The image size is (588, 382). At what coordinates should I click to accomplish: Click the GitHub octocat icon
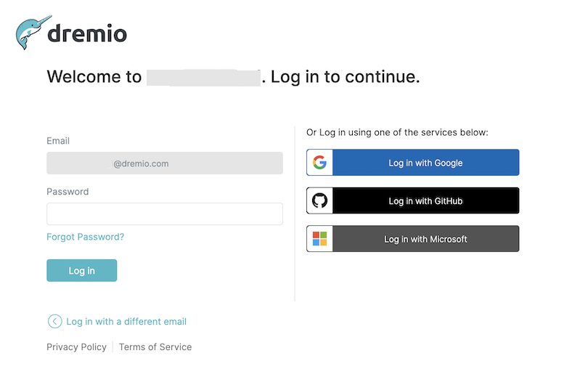coord(319,200)
